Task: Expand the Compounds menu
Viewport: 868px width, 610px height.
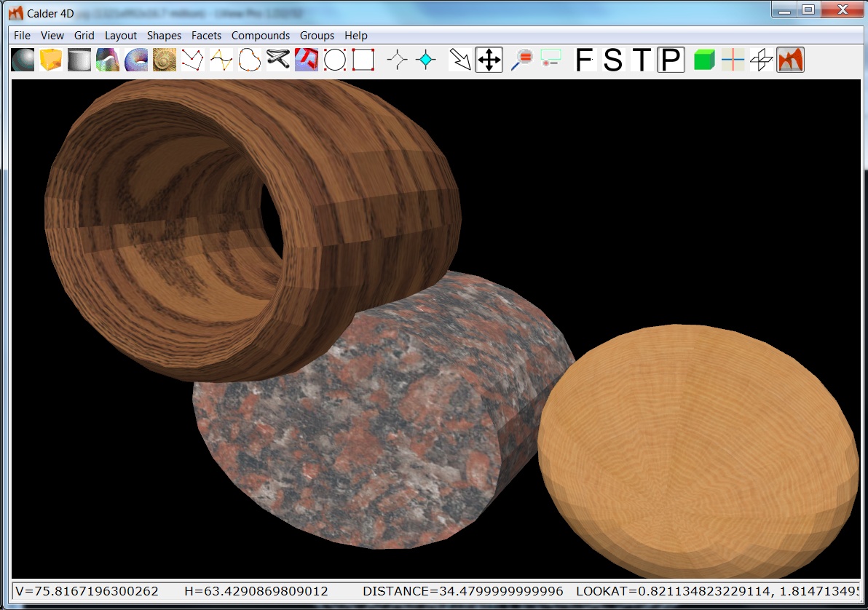Action: tap(261, 35)
